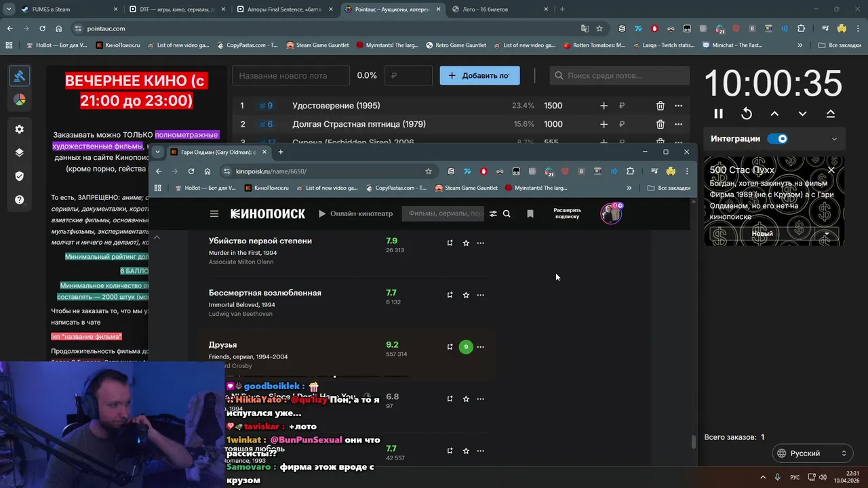Pause the Pointauc countdown timer
The height and width of the screenshot is (488, 868).
718,114
